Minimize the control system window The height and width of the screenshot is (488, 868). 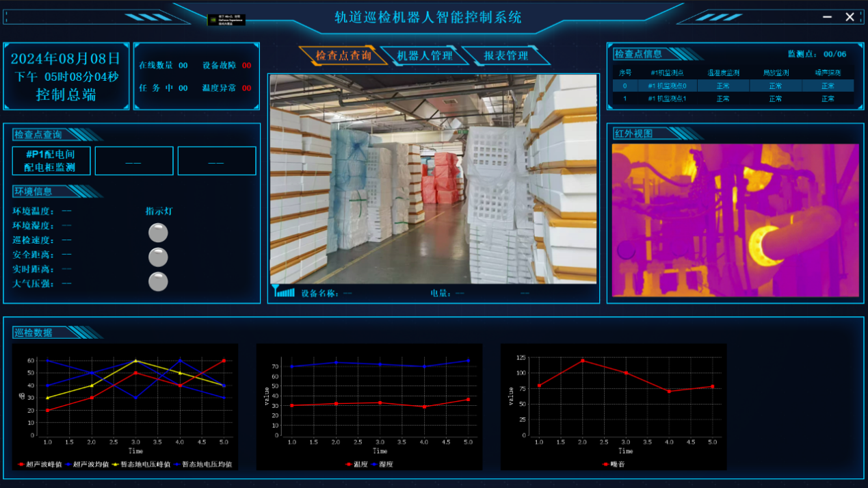pos(828,17)
